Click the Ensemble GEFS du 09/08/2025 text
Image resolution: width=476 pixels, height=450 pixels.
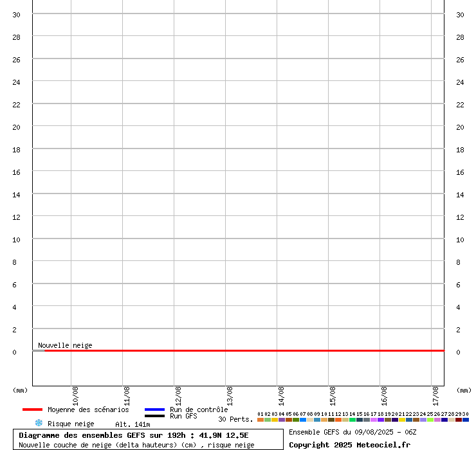352,432
